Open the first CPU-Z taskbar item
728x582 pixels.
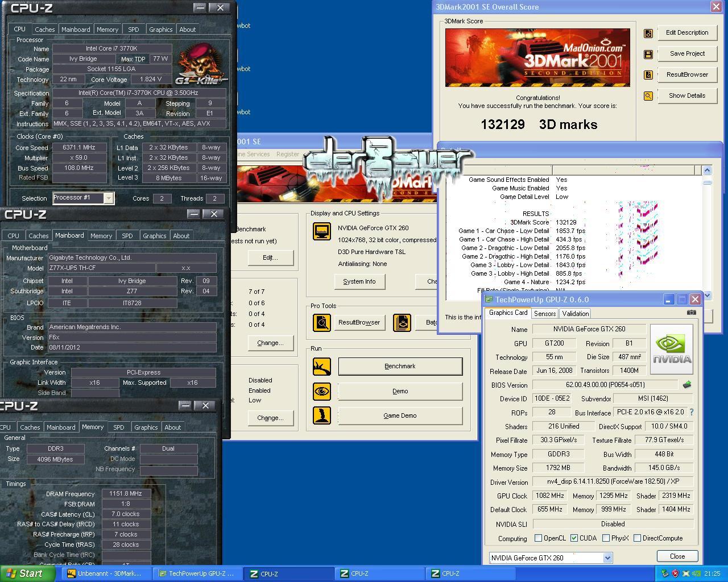click(289, 573)
